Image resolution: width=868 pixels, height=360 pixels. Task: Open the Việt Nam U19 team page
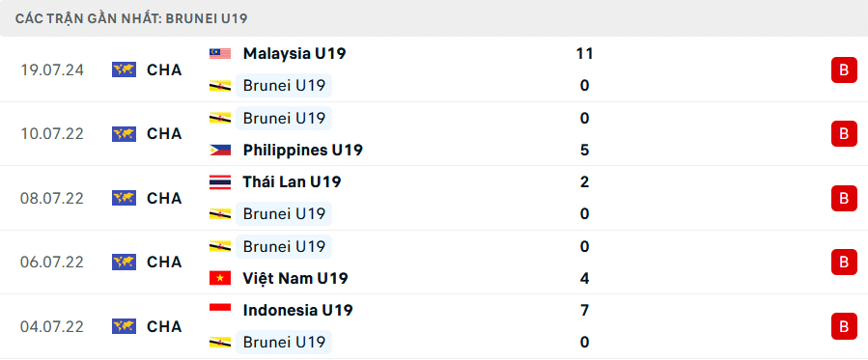[295, 278]
